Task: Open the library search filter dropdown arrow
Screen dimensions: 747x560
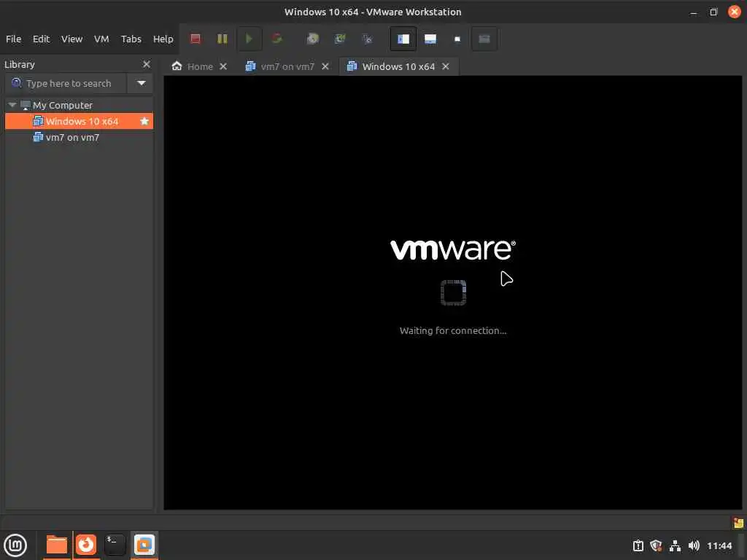Action: pyautogui.click(x=141, y=83)
